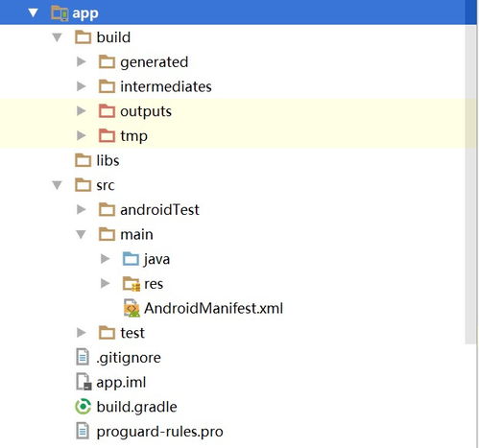The image size is (479, 448).
Task: Collapse the build folder
Action: point(57,37)
